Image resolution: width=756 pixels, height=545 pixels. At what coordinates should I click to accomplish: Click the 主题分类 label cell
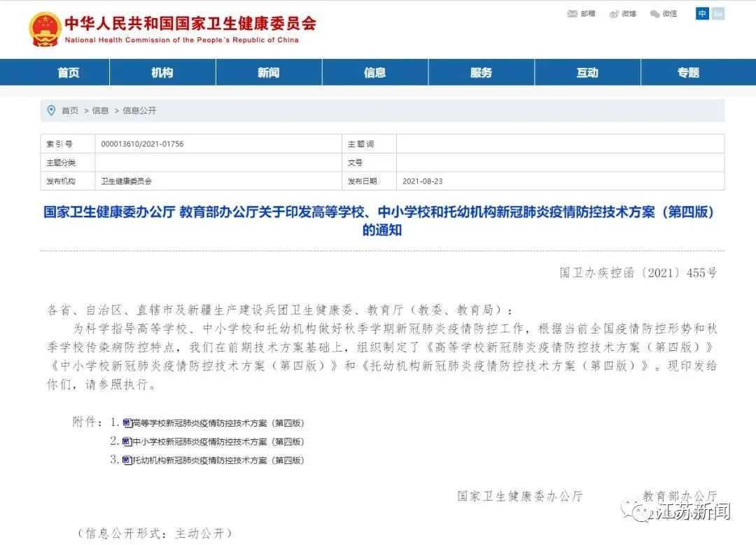(68, 163)
